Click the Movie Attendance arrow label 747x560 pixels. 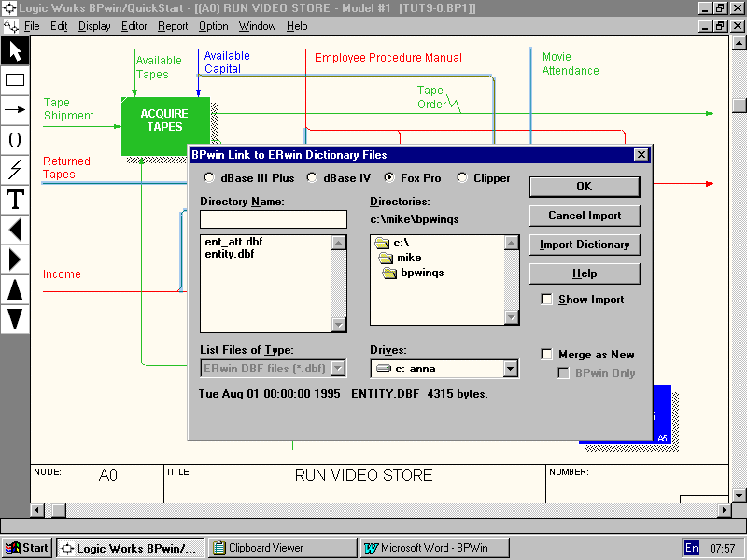pyautogui.click(x=571, y=63)
